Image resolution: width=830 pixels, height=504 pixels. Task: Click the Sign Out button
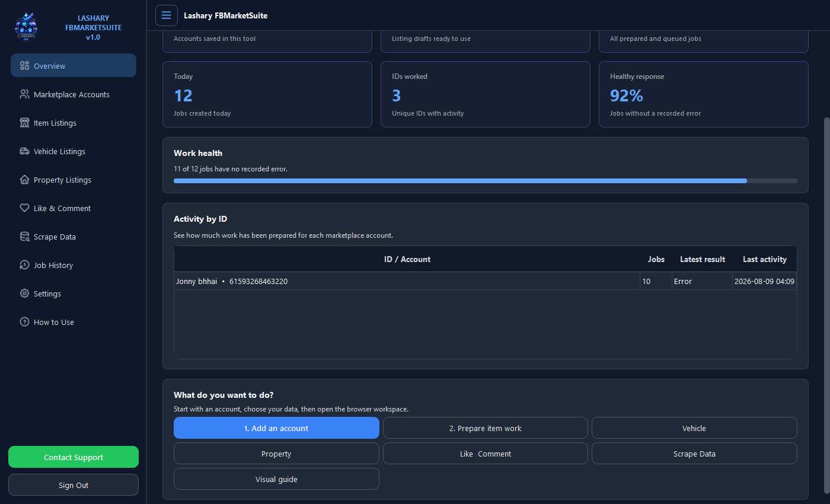(x=74, y=485)
